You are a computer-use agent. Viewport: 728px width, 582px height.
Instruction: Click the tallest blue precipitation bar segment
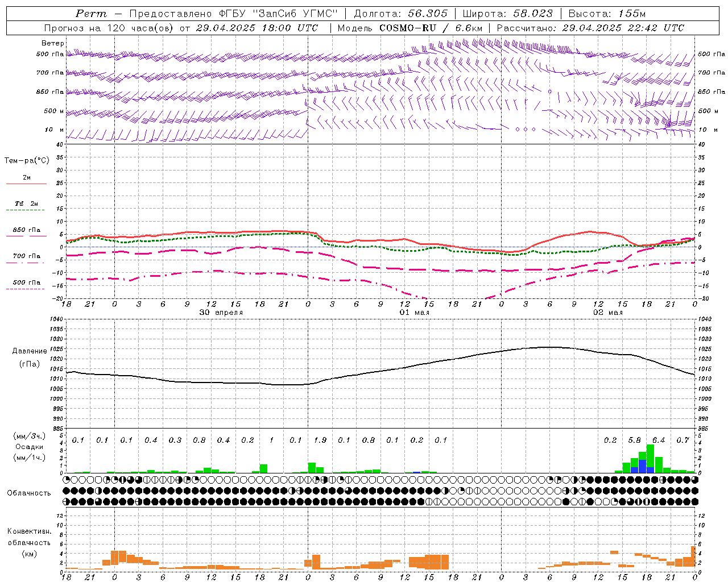[x=643, y=466]
